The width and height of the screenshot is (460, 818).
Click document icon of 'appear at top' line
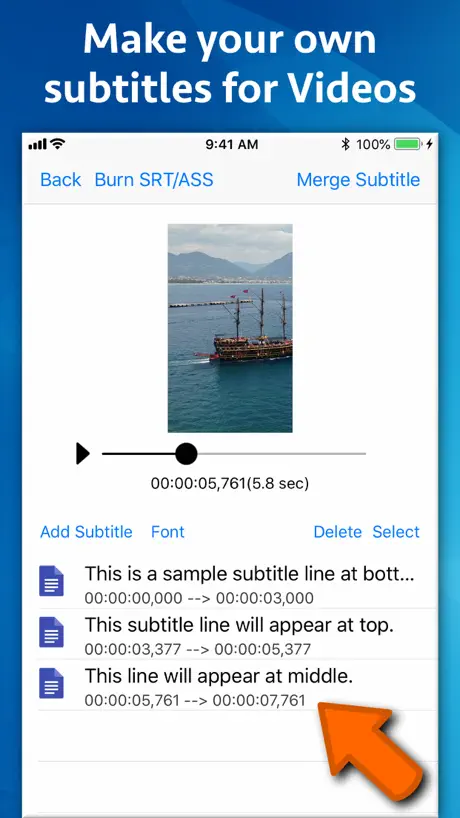tap(52, 632)
